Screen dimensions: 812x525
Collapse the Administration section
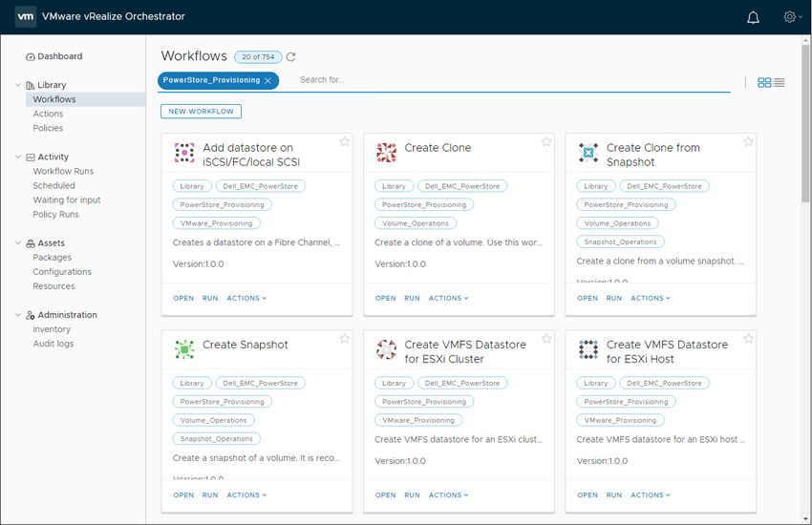[x=17, y=315]
